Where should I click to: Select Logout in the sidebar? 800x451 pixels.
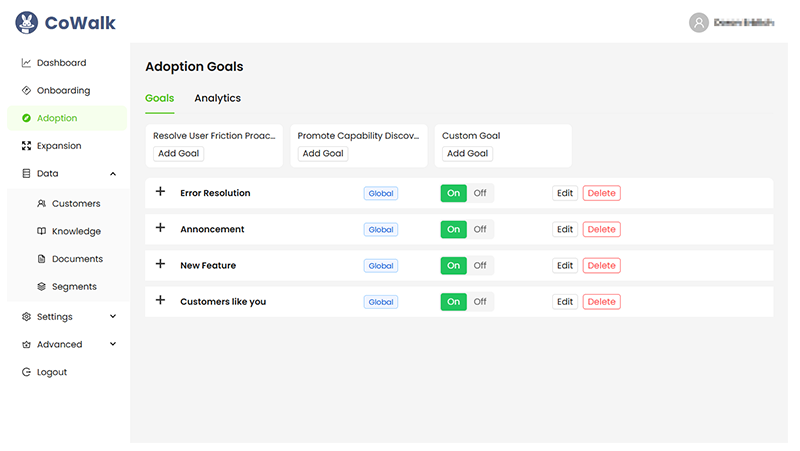67,372
